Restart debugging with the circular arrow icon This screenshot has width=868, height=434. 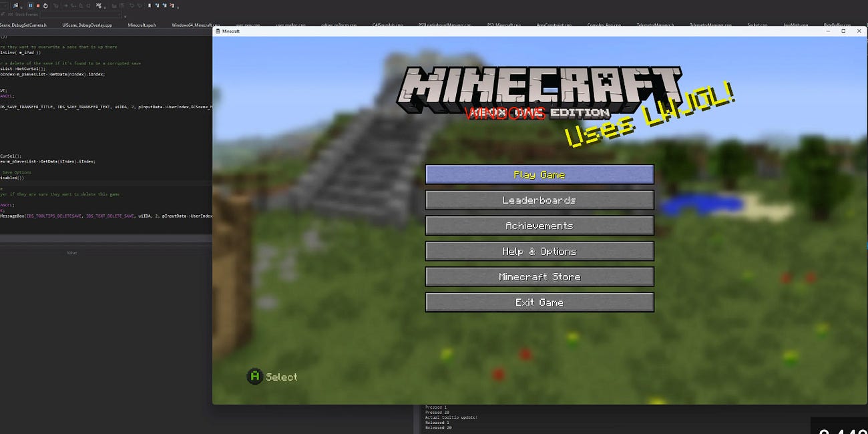click(45, 5)
